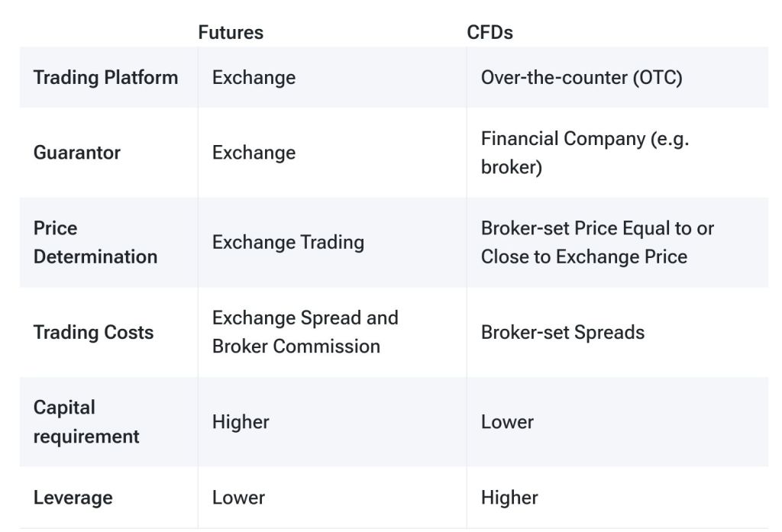Select the Exchange Trading cell
This screenshot has height=532, width=782.
click(288, 242)
